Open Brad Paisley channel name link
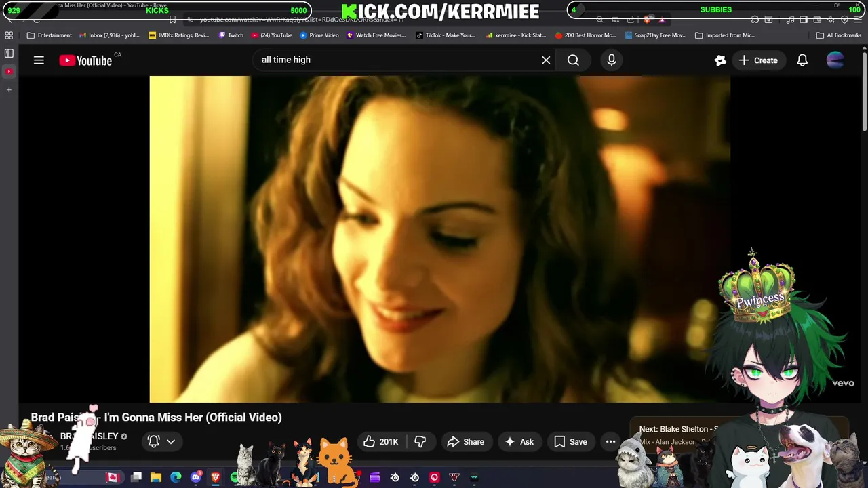Viewport: 868px width, 488px height. 90,436
